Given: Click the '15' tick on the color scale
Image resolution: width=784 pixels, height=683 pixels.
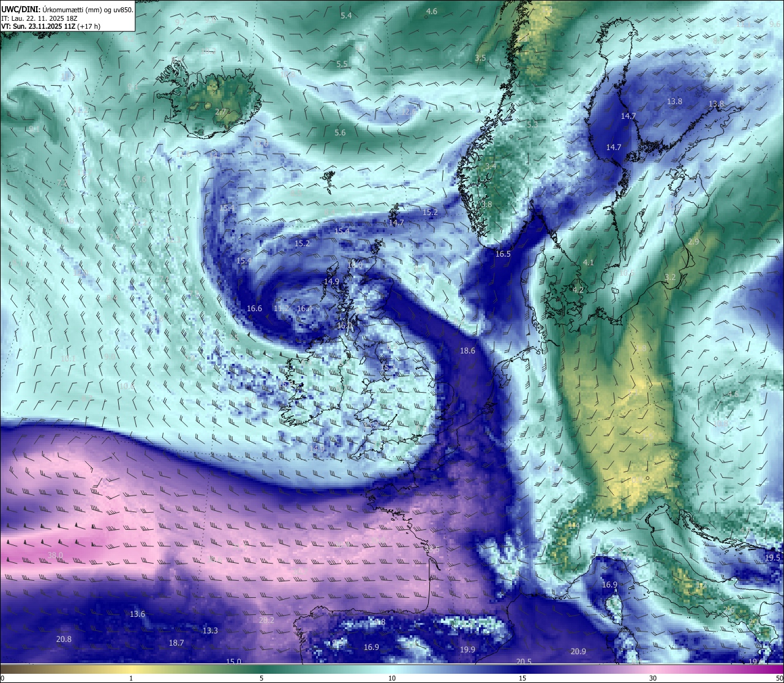Looking at the screenshot, I should 522,678.
